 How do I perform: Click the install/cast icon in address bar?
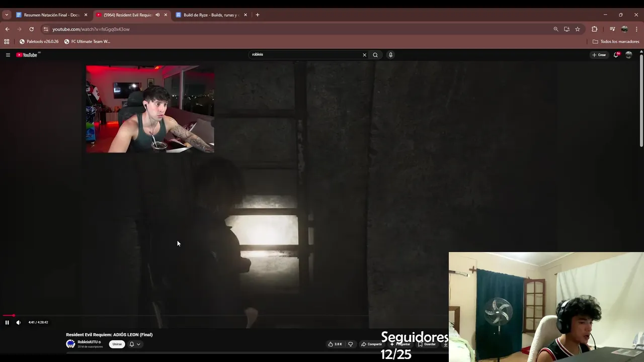click(x=567, y=29)
